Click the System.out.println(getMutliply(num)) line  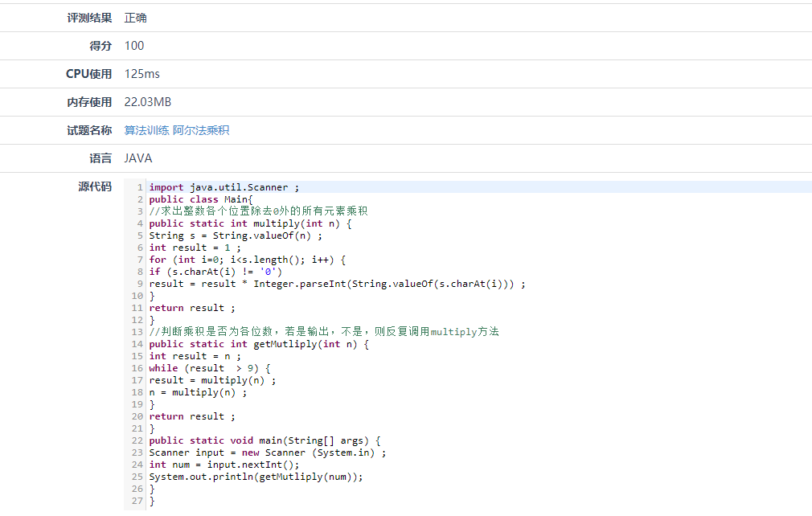pyautogui.click(x=256, y=477)
